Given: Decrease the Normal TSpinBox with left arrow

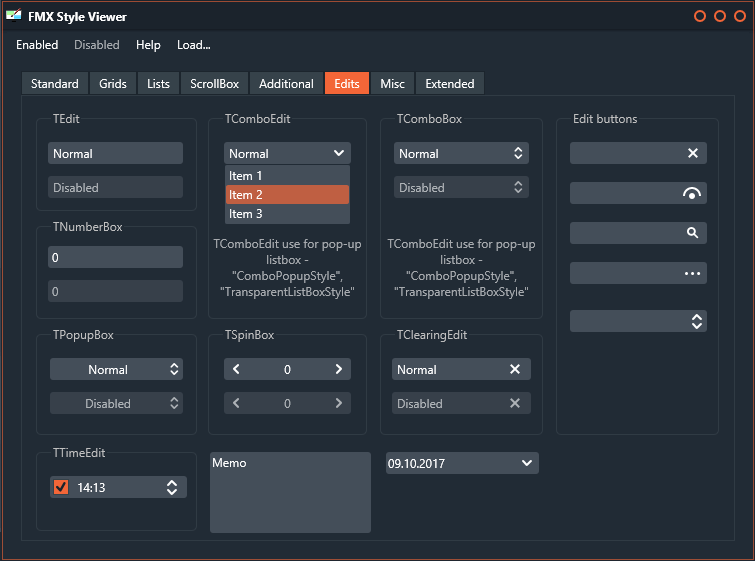Looking at the screenshot, I should [236, 369].
